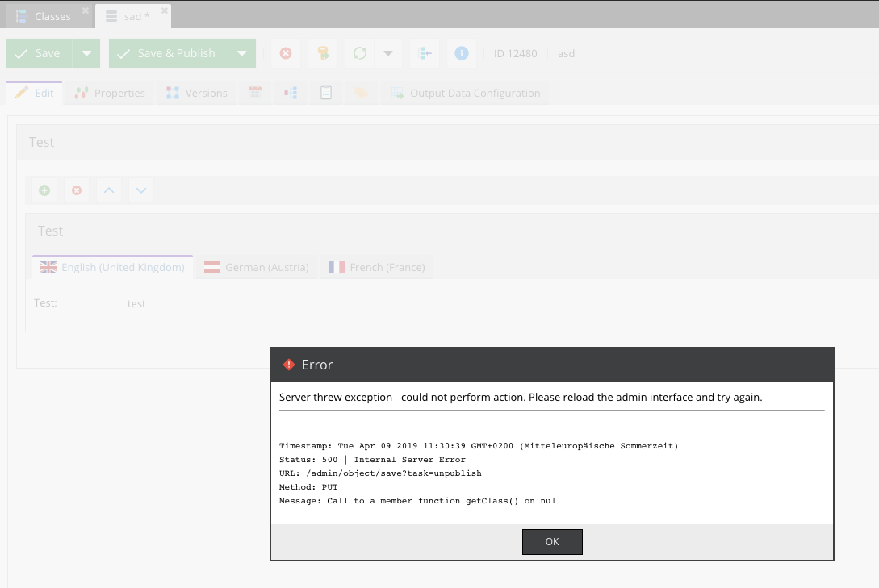This screenshot has height=588, width=879.
Task: Click OK in the Error dialog
Action: pos(552,541)
